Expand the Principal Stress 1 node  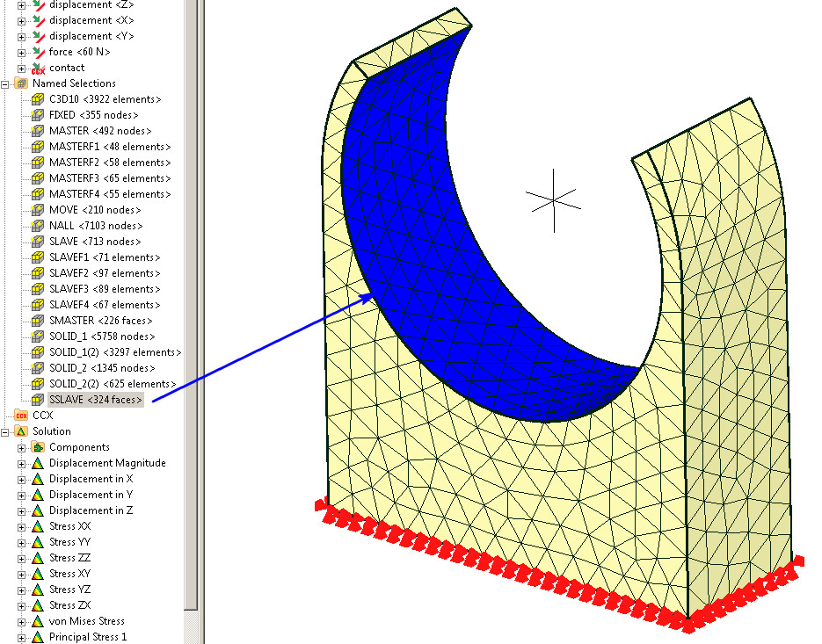[x=21, y=638]
